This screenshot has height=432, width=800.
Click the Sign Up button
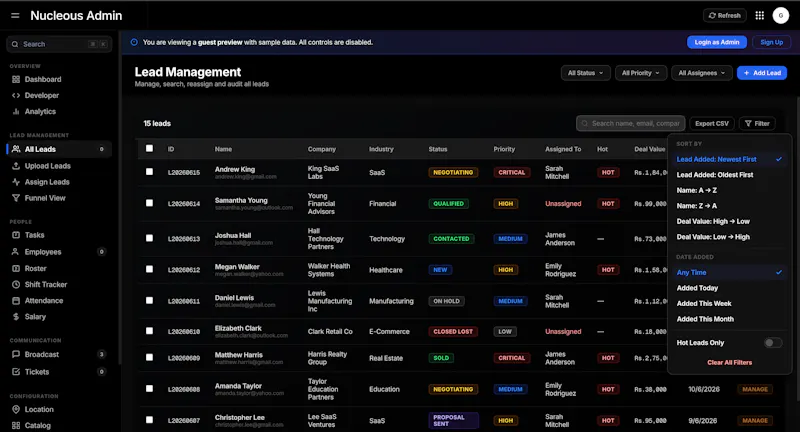coord(771,42)
